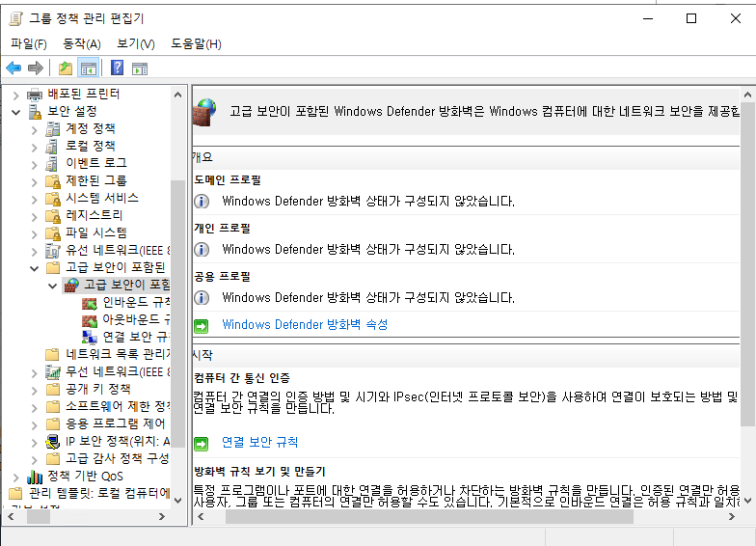Screen dimensions: 756x546
Task: Click info icon under 개인 프로필
Action: click(202, 249)
